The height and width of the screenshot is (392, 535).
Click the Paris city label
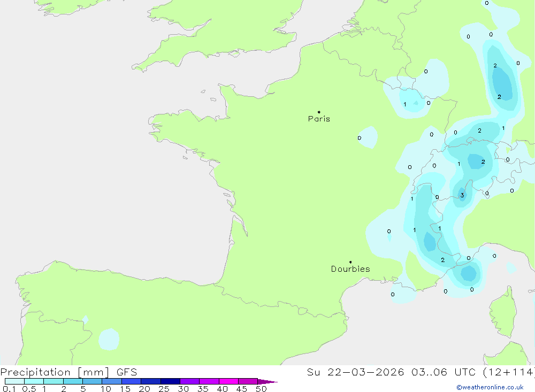click(x=319, y=119)
